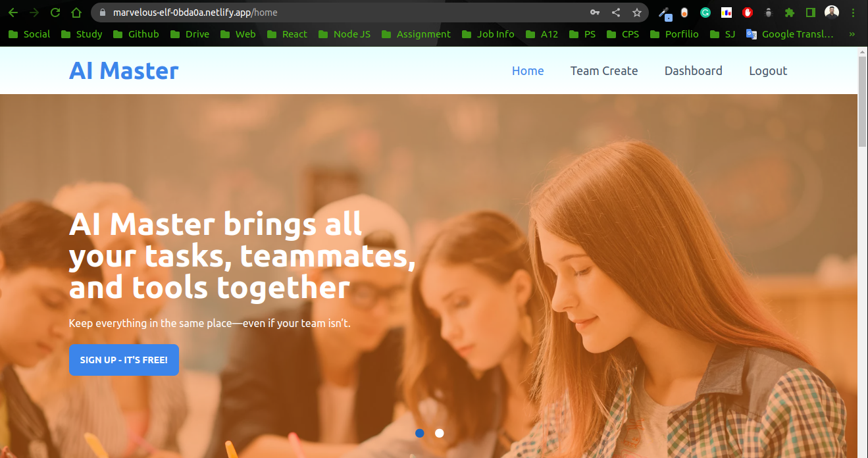Open the Google Translate bookmark
868x458 pixels.
pyautogui.click(x=790, y=34)
